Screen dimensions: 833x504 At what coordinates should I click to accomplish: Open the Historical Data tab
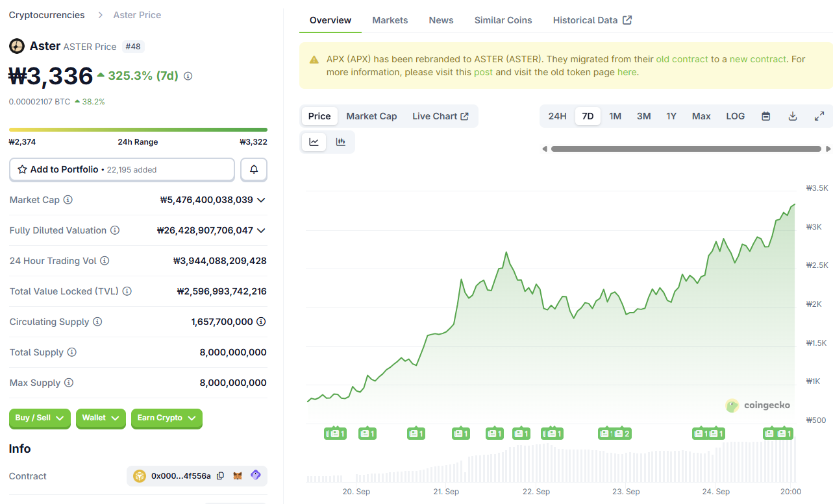(592, 20)
